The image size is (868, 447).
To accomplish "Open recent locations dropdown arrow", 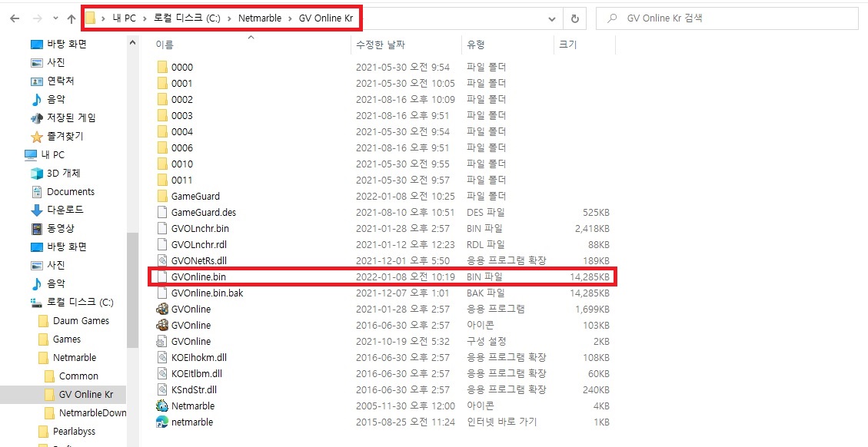I will 55,18.
